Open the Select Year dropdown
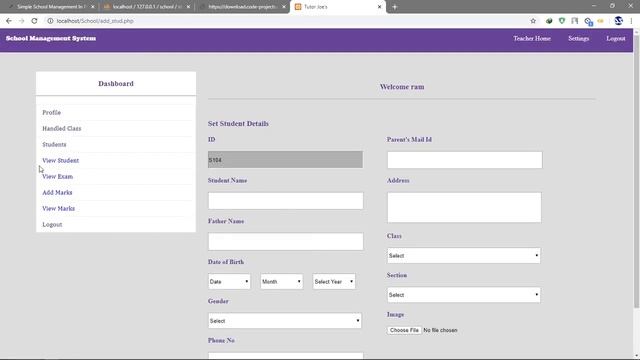Screen dimensions: 640x360 point(334,282)
